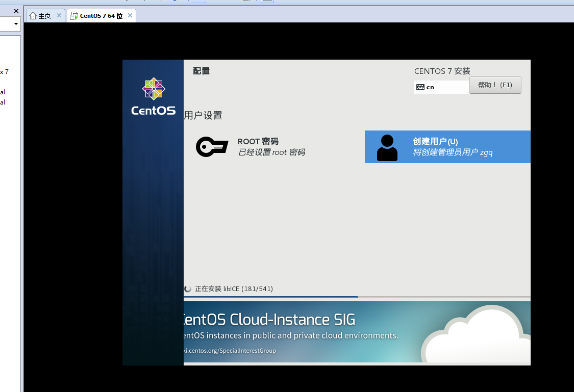This screenshot has width=574, height=392.
Task: Open the ROOT password key icon
Action: coord(212,147)
